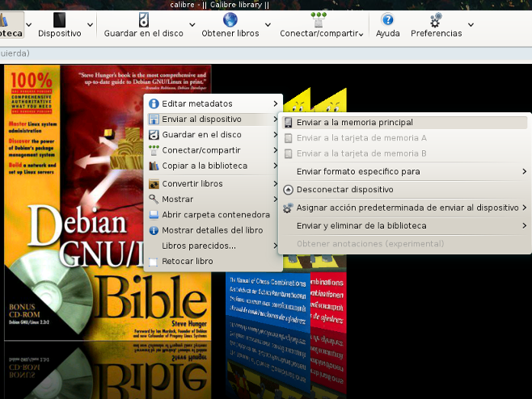Select Retocar libro menu entry
The height and width of the screenshot is (399, 532).
click(x=213, y=262)
